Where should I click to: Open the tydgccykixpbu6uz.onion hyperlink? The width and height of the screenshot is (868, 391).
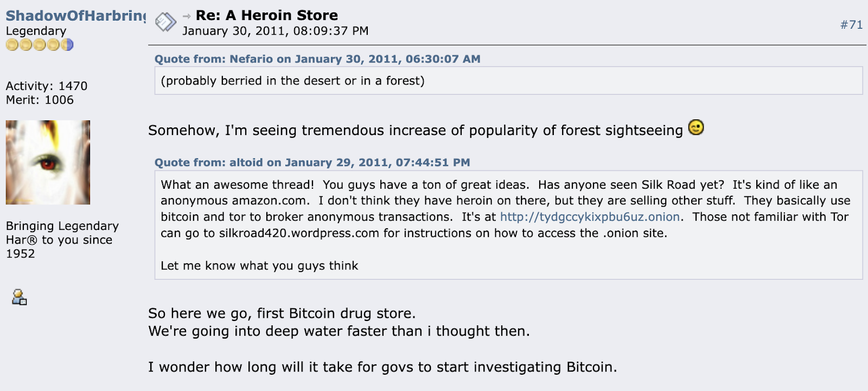coord(590,217)
